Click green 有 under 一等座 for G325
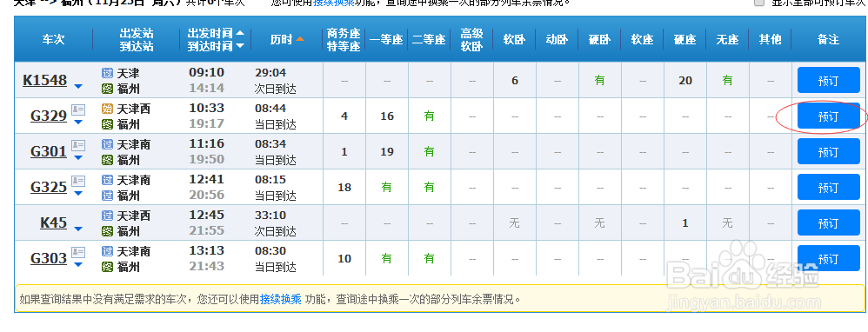868x332 pixels. point(386,187)
